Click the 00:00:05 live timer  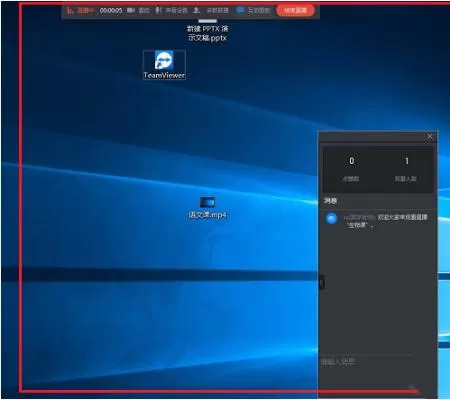coord(111,11)
